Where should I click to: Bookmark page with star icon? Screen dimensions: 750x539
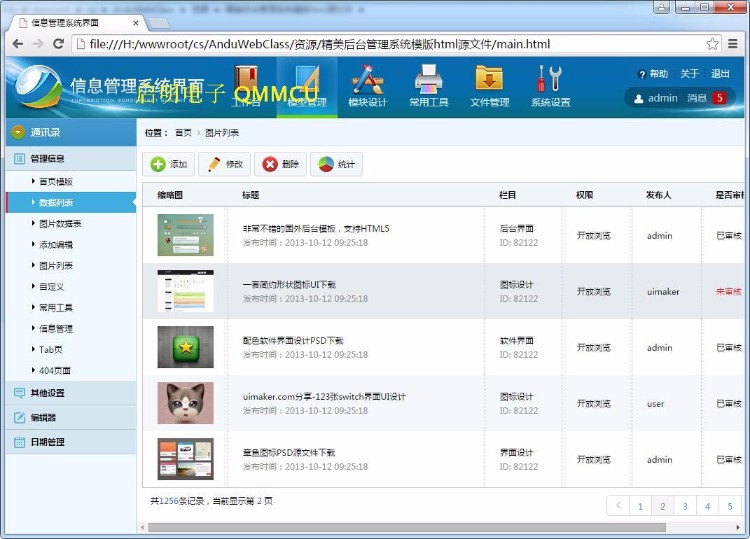pos(712,44)
